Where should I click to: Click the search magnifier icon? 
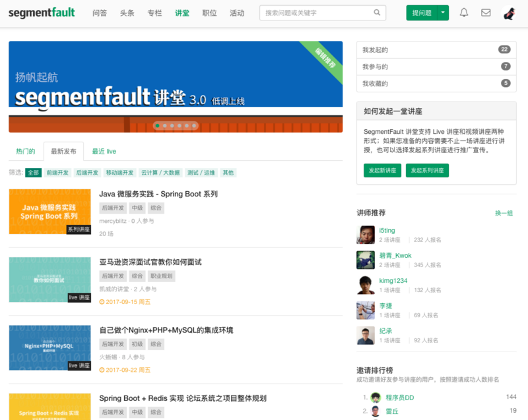click(378, 13)
